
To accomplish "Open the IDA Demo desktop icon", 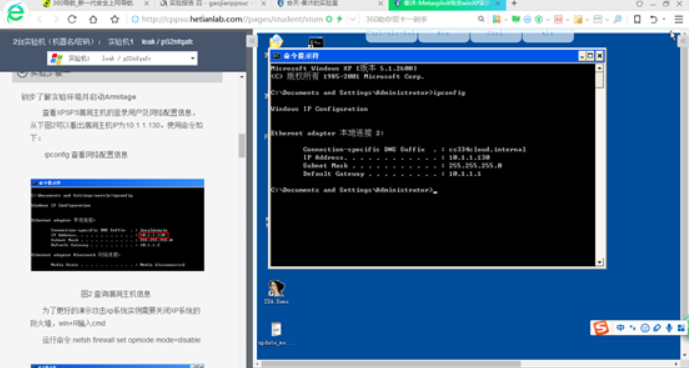I will point(276,292).
